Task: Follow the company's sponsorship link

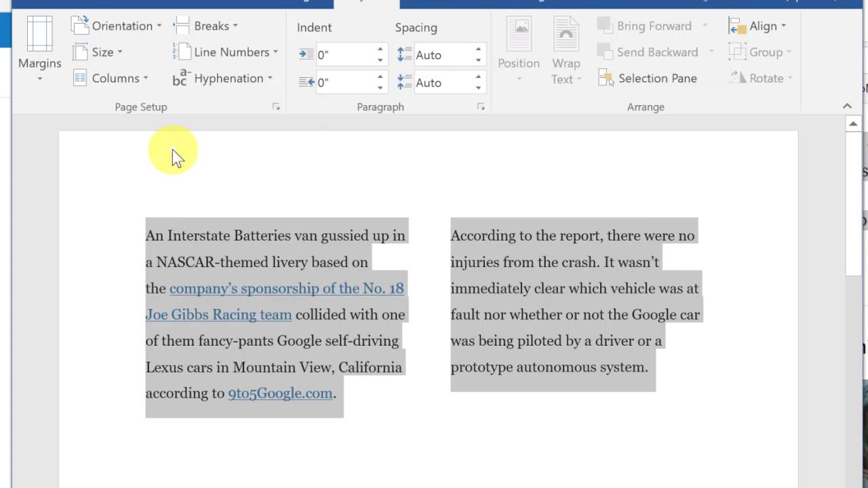Action: pos(286,288)
